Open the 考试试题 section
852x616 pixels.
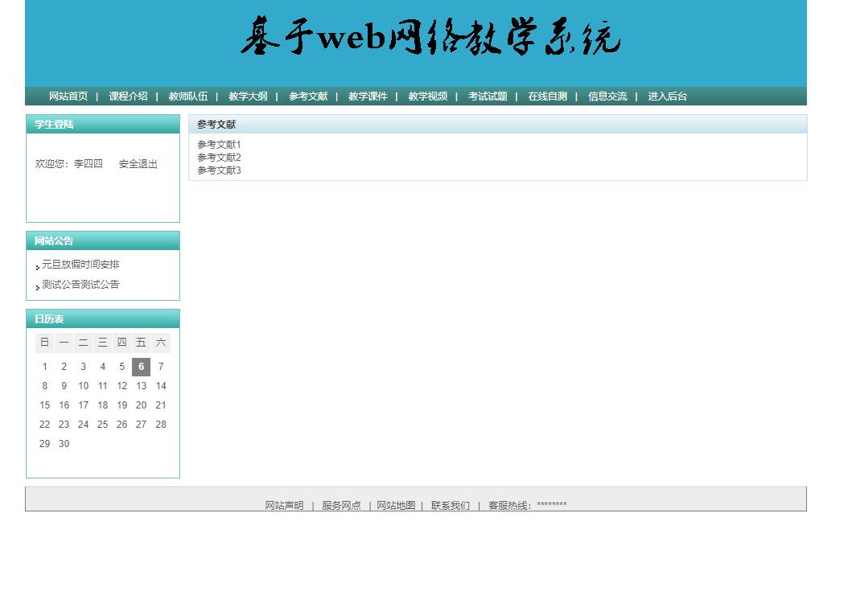[x=487, y=96]
